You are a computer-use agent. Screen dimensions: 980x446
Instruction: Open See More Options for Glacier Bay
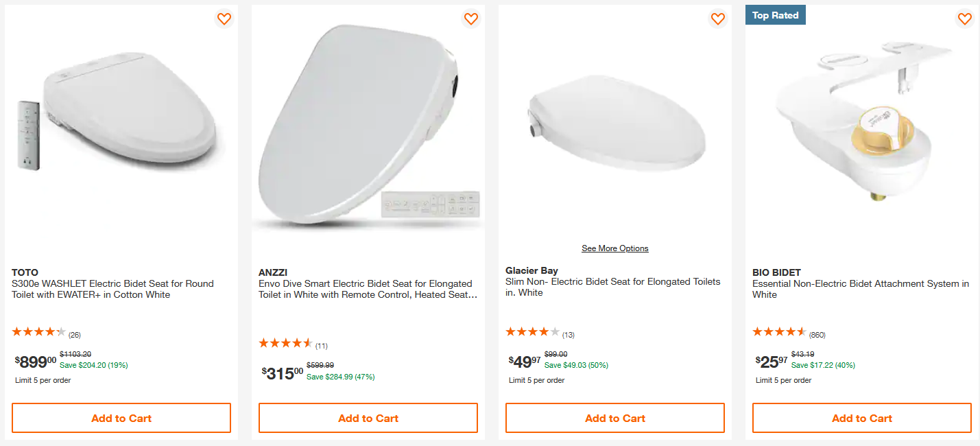(615, 248)
